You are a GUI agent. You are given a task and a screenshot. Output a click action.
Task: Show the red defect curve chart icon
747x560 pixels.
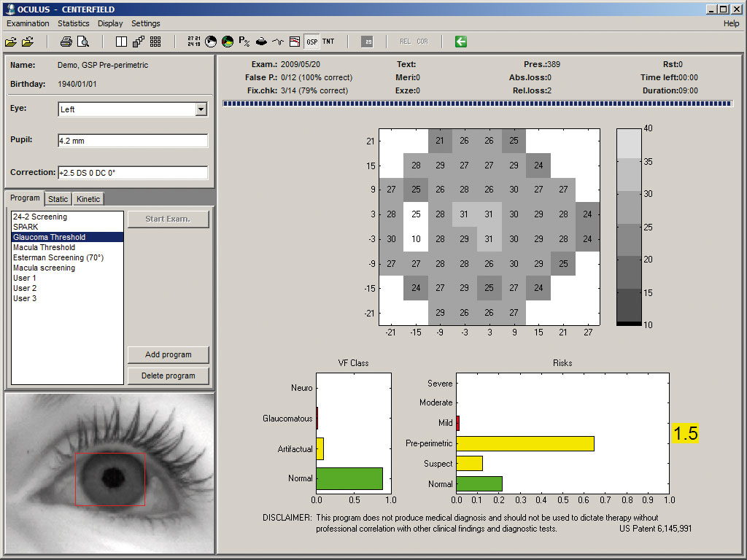(295, 42)
